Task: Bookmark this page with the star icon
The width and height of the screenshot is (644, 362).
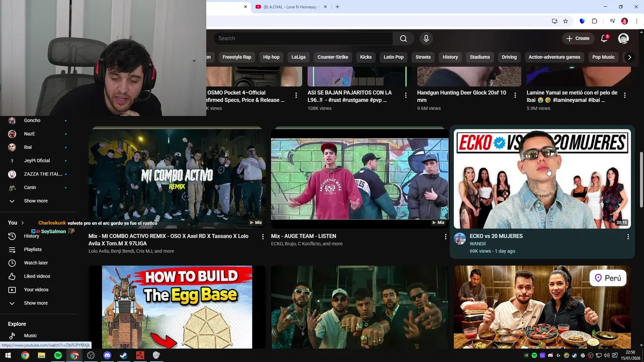Action: click(x=566, y=21)
